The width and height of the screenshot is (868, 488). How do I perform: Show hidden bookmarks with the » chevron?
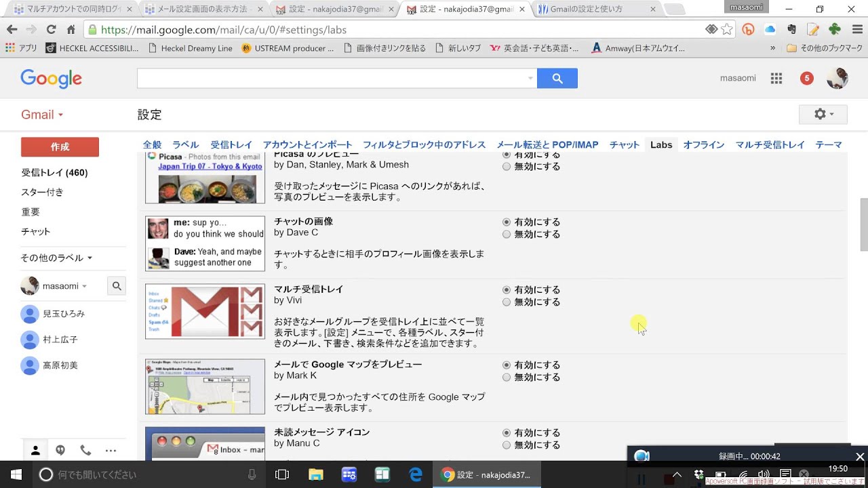click(772, 48)
